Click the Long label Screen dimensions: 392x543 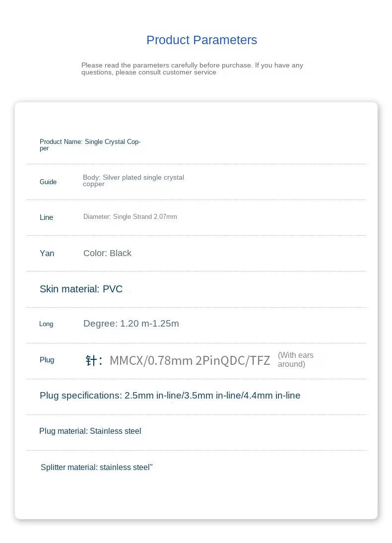tap(46, 324)
